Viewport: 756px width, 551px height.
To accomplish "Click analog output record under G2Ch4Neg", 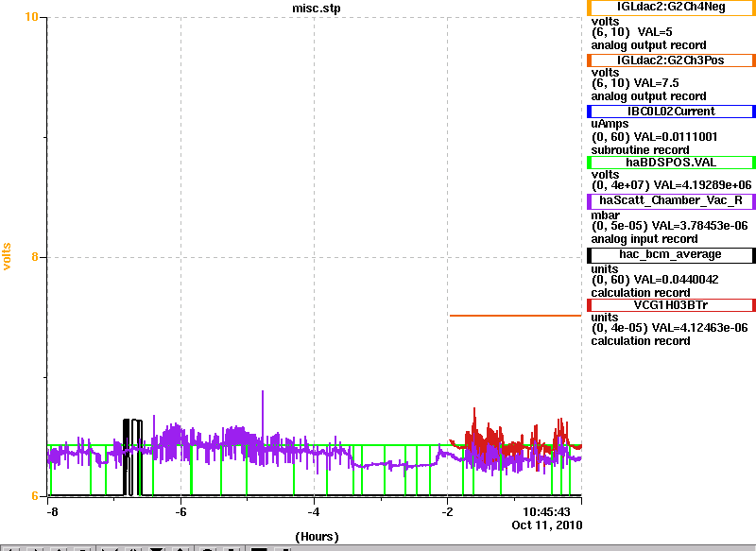I will pos(649,45).
